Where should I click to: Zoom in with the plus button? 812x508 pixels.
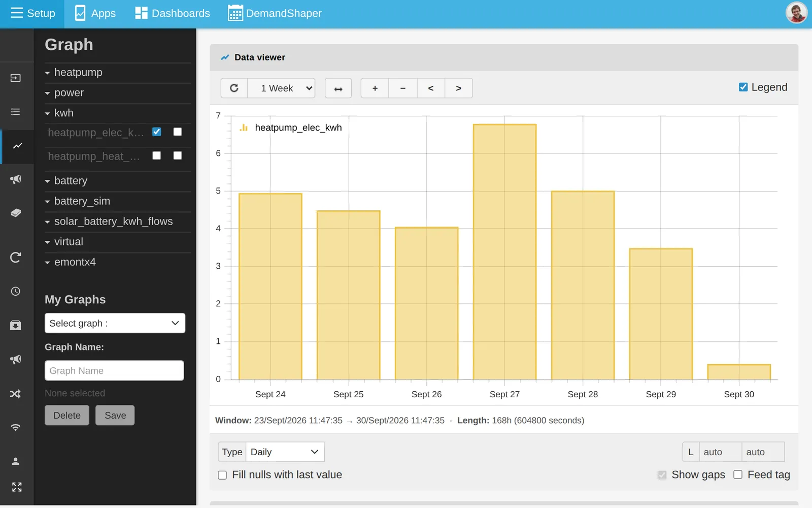(375, 88)
